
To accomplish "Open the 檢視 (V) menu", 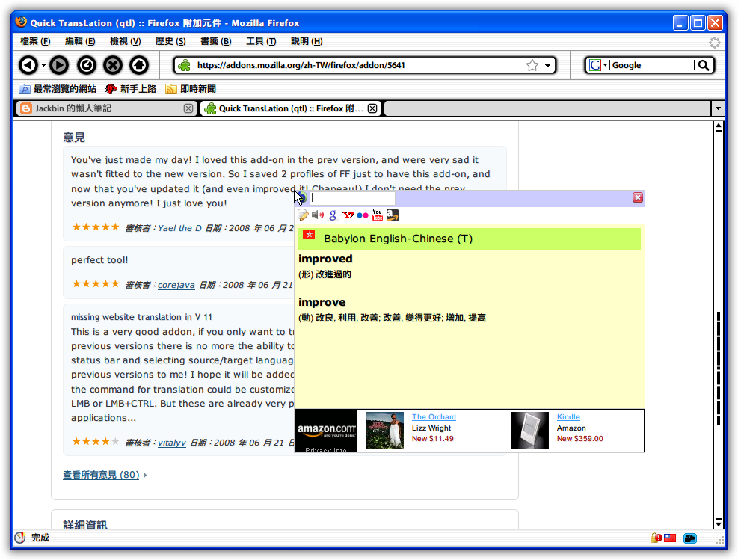I will [x=125, y=41].
